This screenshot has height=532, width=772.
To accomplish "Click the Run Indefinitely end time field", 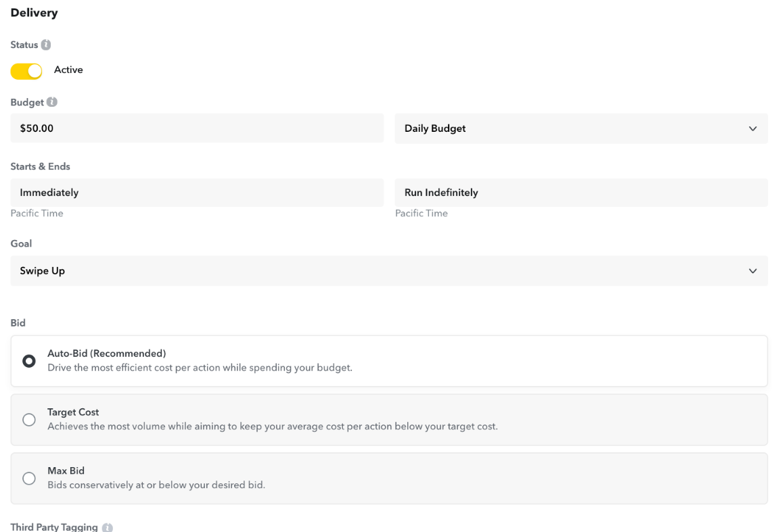I will (x=581, y=193).
